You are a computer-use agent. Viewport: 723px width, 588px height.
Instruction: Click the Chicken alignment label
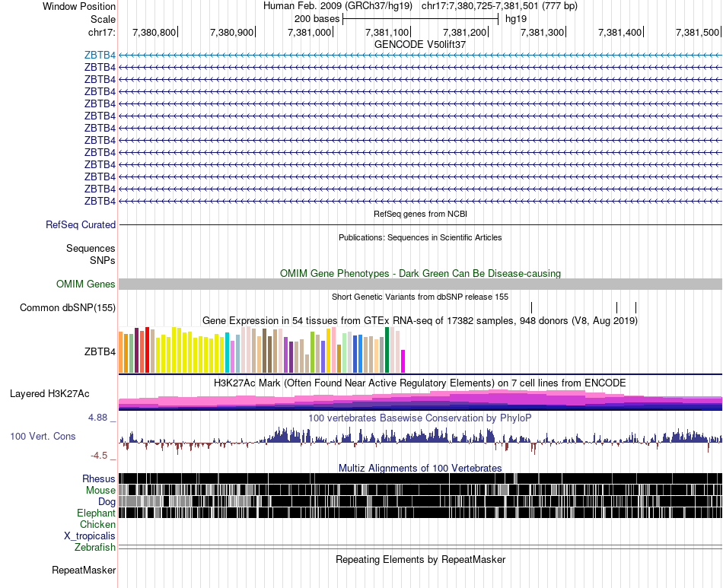tap(97, 524)
